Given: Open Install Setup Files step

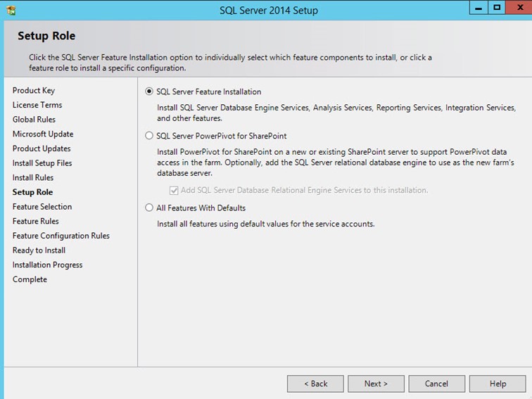Looking at the screenshot, I should tap(42, 163).
